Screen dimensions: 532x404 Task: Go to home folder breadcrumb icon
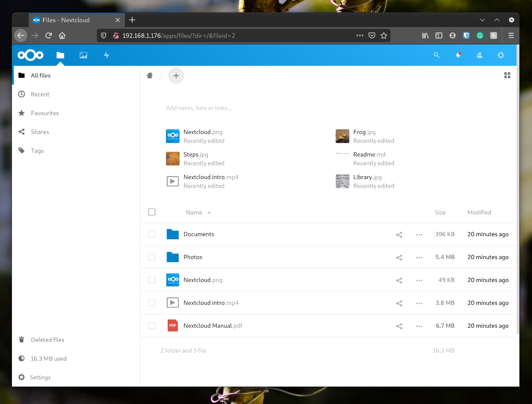click(x=150, y=76)
